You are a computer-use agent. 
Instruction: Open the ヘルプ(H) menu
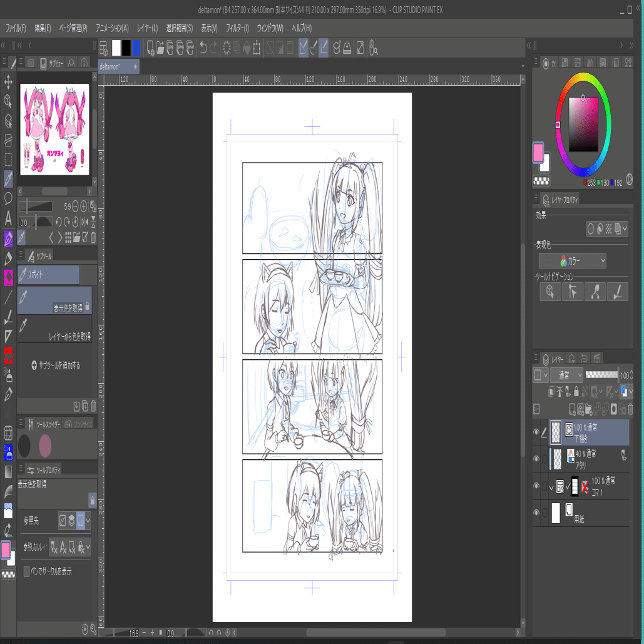302,28
